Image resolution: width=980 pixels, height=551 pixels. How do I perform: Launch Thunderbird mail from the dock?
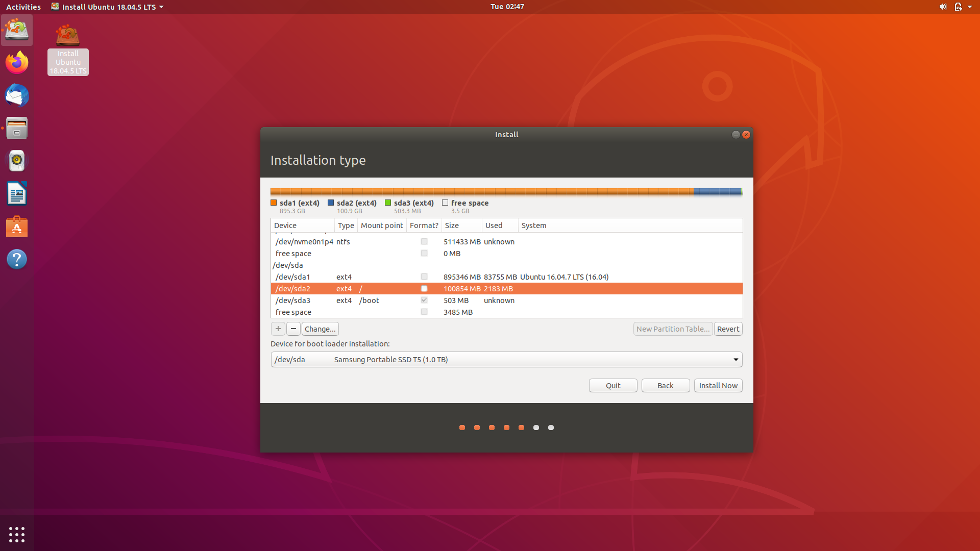(x=17, y=95)
